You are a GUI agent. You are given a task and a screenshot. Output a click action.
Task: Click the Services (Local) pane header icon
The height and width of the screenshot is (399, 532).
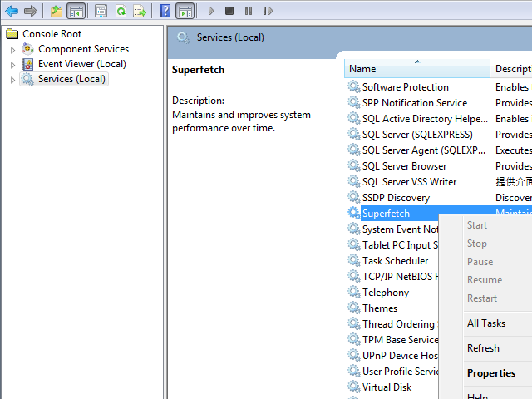click(x=183, y=37)
